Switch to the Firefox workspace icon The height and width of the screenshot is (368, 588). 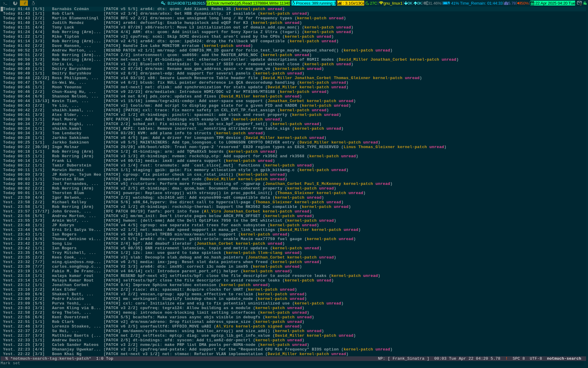tap(15, 3)
